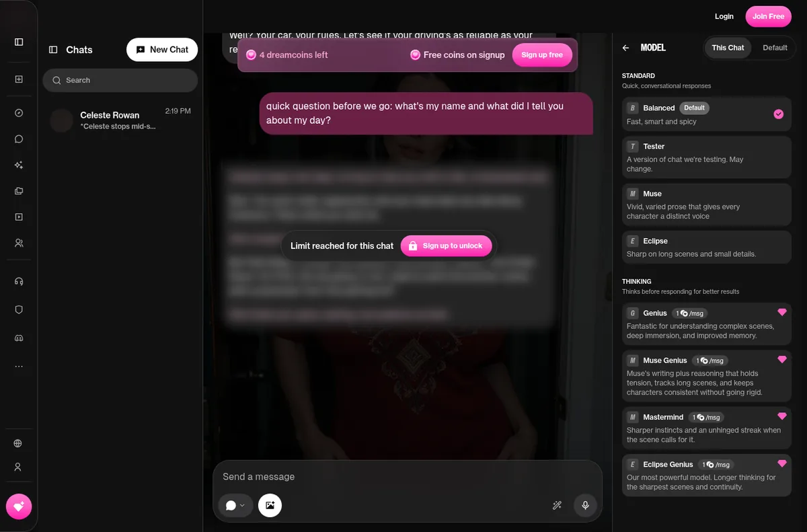Click the Chats panel heading
Image resolution: width=807 pixels, height=532 pixels.
tap(79, 50)
